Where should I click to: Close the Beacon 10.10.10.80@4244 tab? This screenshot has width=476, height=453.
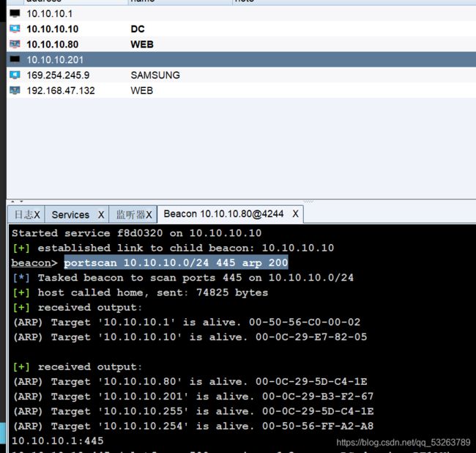(295, 213)
